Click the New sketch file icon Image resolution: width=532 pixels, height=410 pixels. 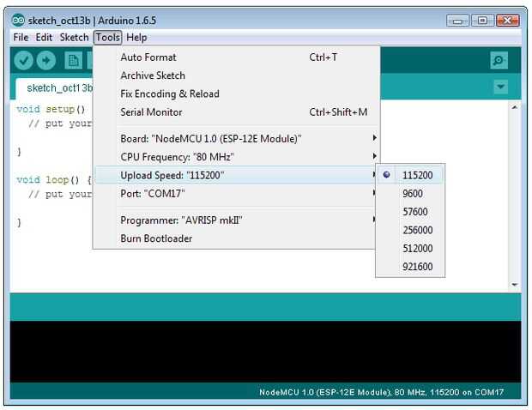point(74,61)
